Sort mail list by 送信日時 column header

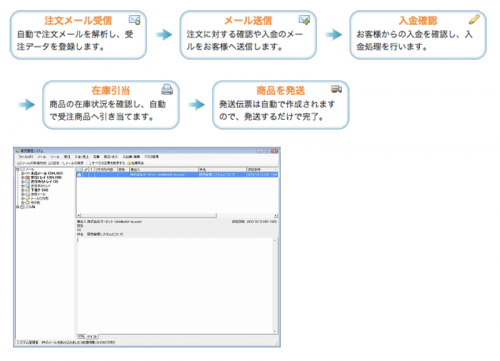coord(262,169)
